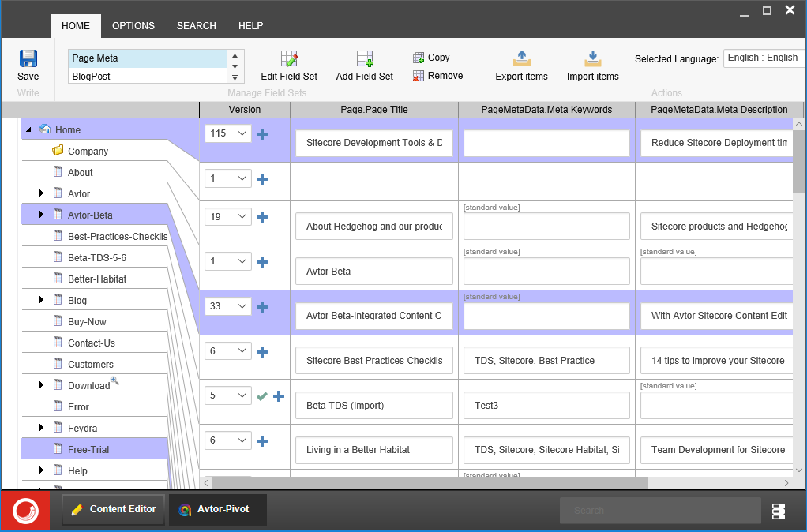Viewport: 807px width, 532px height.
Task: Click the page icon beside About
Action: [58, 171]
